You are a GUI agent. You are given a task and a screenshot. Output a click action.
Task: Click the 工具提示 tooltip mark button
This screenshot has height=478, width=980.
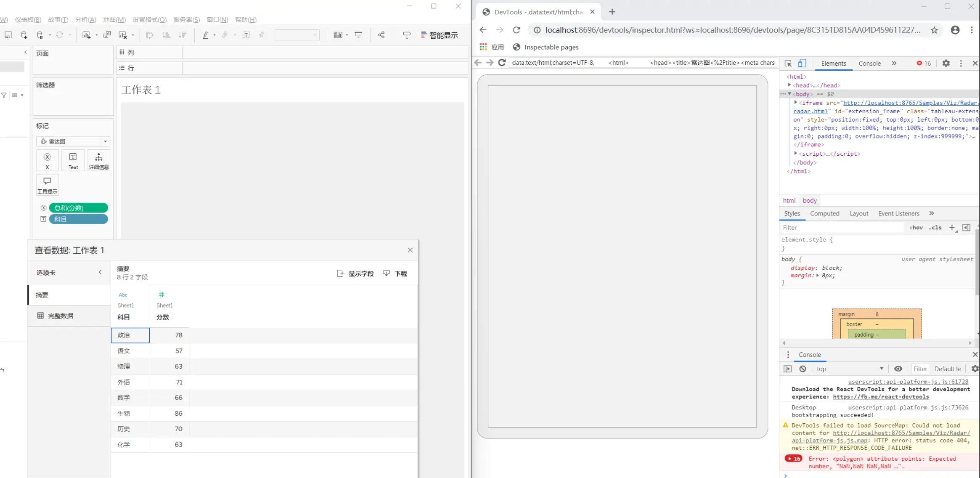click(47, 185)
